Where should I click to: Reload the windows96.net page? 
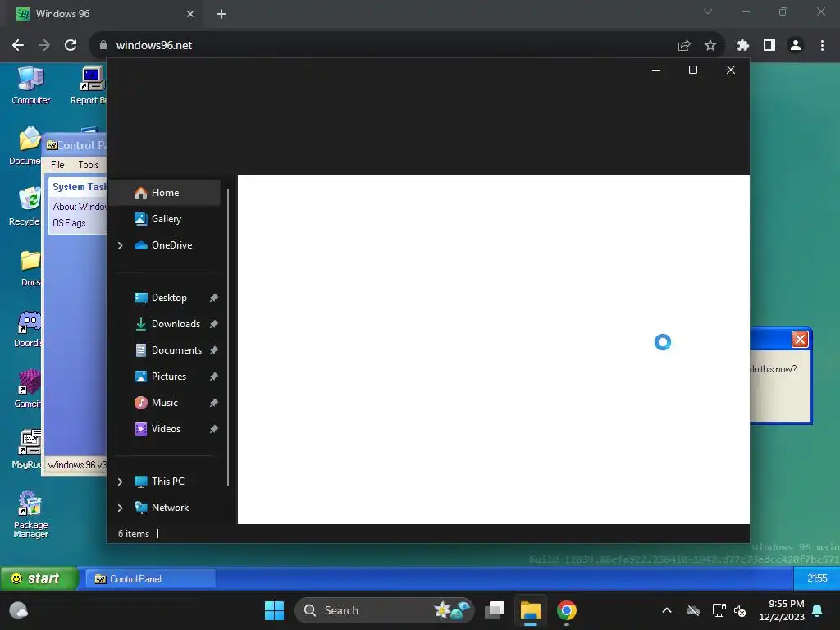pyautogui.click(x=71, y=46)
